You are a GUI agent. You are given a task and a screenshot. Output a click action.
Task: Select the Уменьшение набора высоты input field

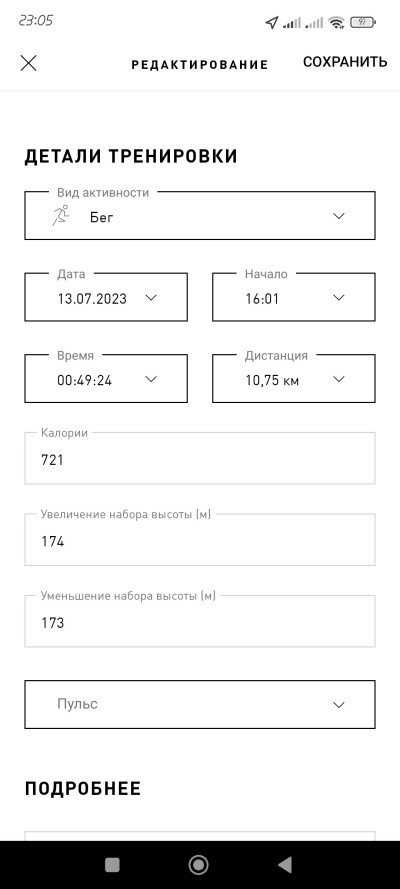[x=199, y=621]
